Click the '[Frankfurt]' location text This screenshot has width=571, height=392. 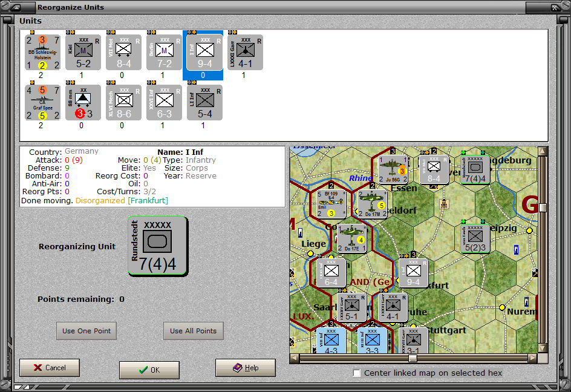pos(148,200)
